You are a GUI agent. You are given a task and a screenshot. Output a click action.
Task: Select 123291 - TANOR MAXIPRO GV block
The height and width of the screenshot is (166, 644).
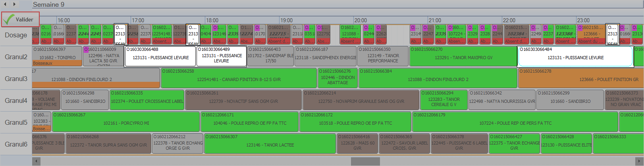(x=463, y=56)
